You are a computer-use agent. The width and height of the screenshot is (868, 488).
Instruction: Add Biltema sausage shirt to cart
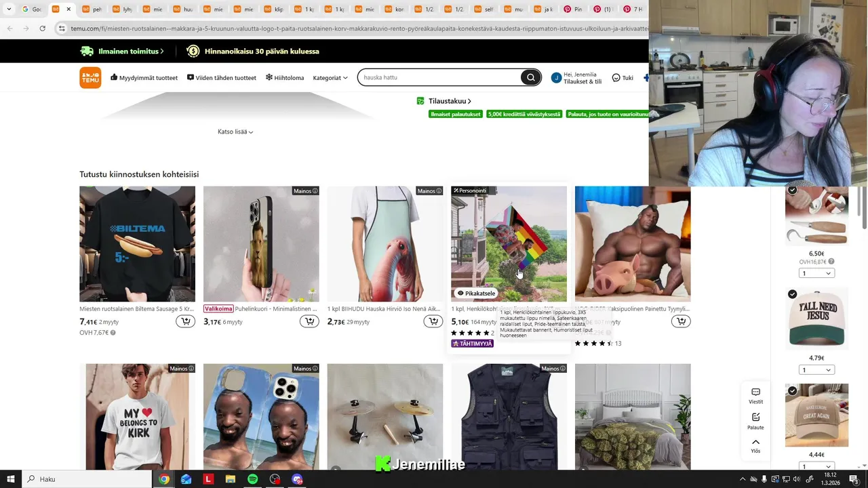tap(185, 321)
